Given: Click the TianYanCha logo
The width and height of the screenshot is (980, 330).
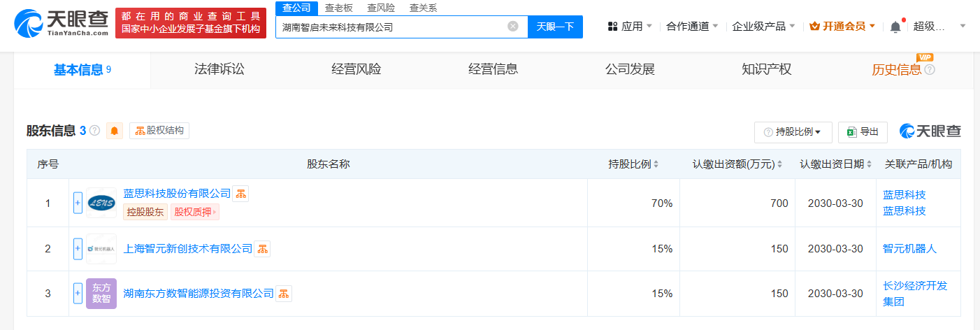Looking at the screenshot, I should coord(62,23).
